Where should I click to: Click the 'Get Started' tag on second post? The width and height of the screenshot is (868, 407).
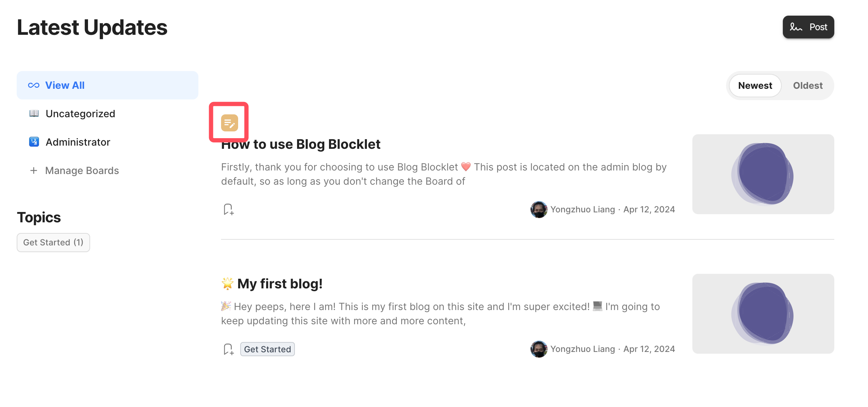(268, 349)
